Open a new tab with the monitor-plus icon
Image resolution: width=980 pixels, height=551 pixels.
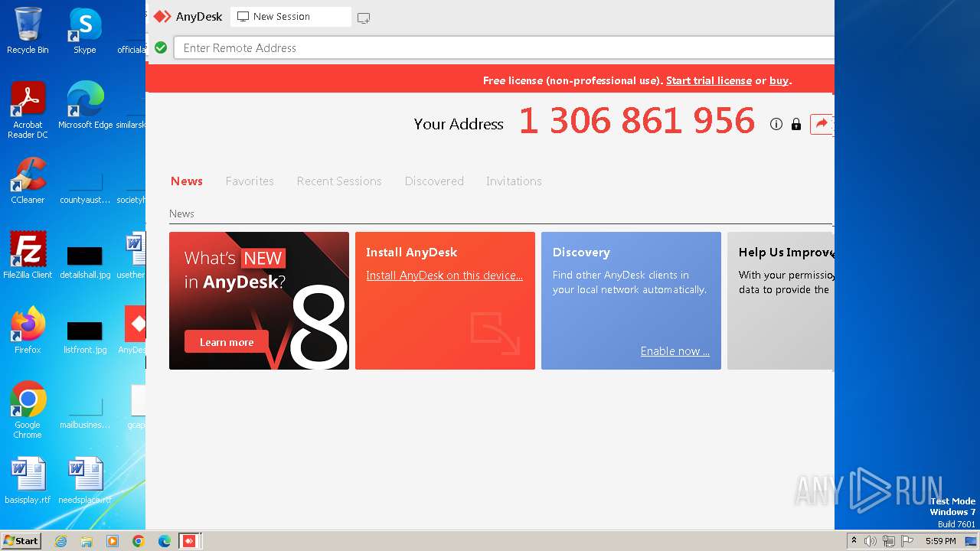(x=364, y=18)
